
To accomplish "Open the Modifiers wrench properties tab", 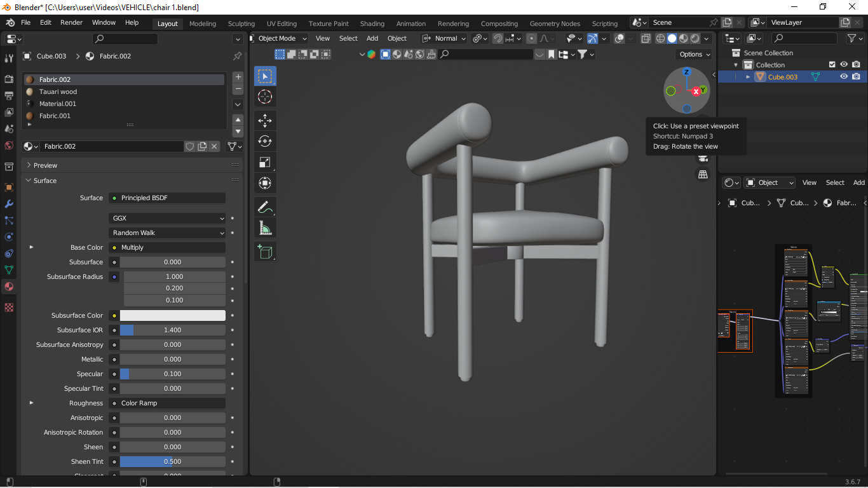I will [9, 204].
